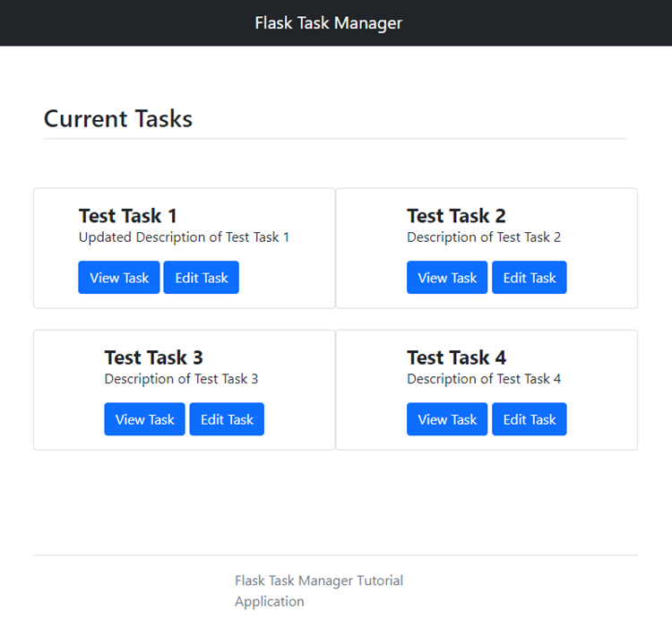Click Description of Test Task 3 text
672x620 pixels.
181,379
